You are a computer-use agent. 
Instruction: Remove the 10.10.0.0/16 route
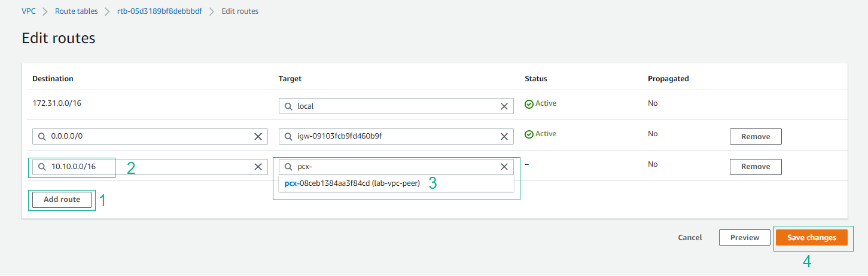click(x=756, y=167)
